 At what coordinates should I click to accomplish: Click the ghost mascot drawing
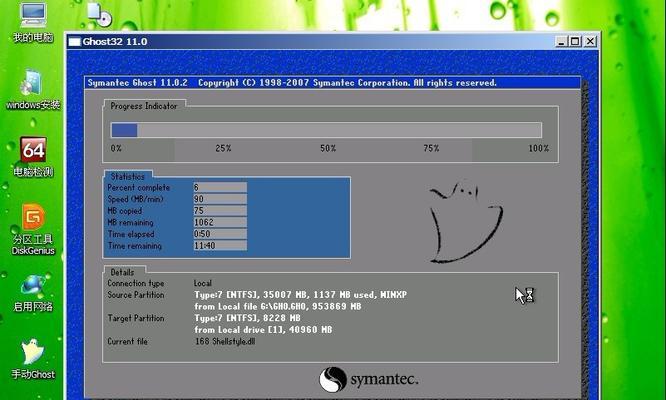click(x=465, y=221)
